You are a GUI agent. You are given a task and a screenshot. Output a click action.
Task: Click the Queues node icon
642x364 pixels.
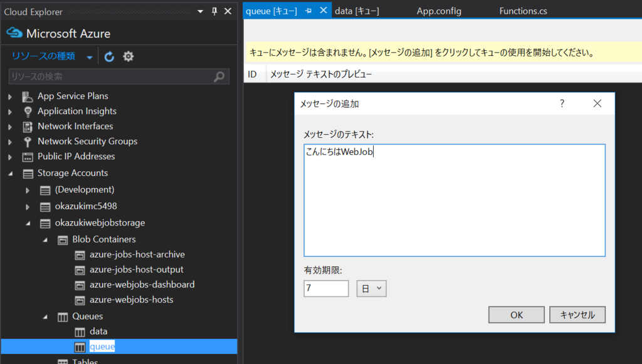coord(63,317)
